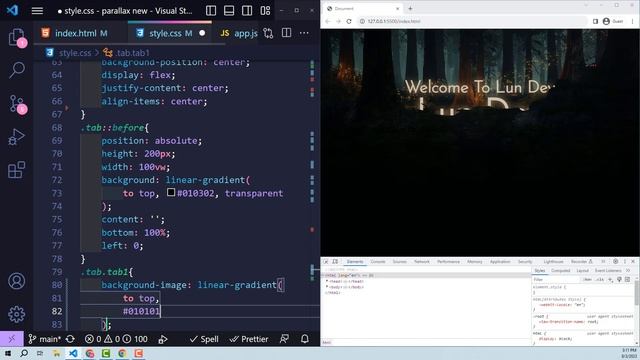Reload the page in Chrome
640x360 pixels.
(x=349, y=21)
